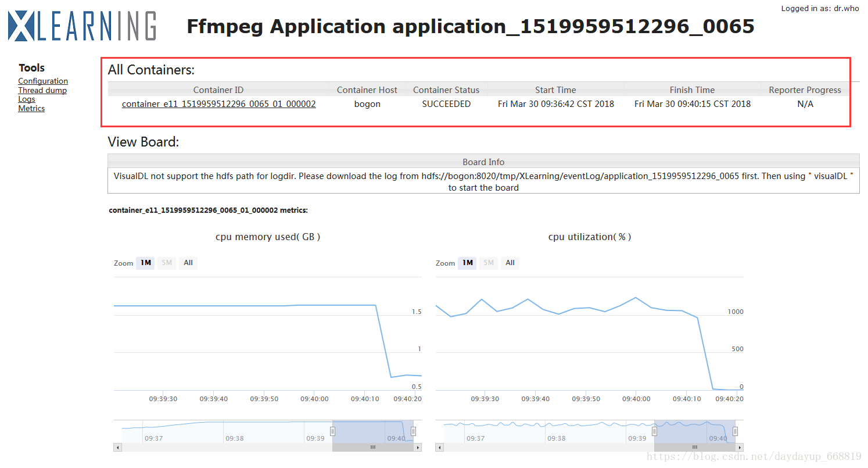Click the Container ID column header
Image resolution: width=868 pixels, height=468 pixels.
click(218, 90)
